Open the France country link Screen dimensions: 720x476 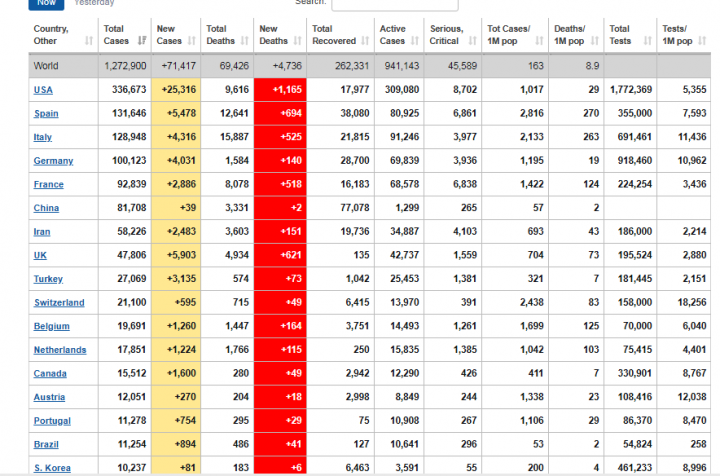click(49, 185)
